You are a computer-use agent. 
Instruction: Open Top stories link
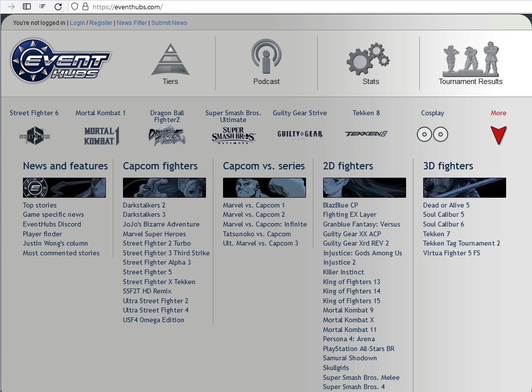[40, 206]
